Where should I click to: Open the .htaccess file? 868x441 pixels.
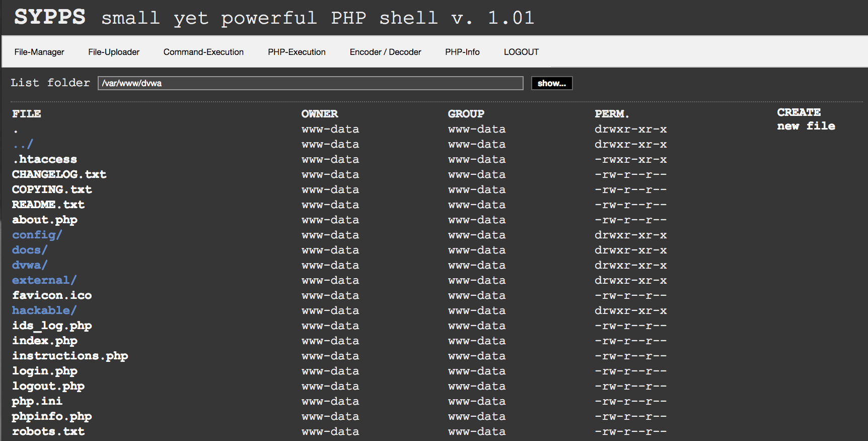pos(45,159)
